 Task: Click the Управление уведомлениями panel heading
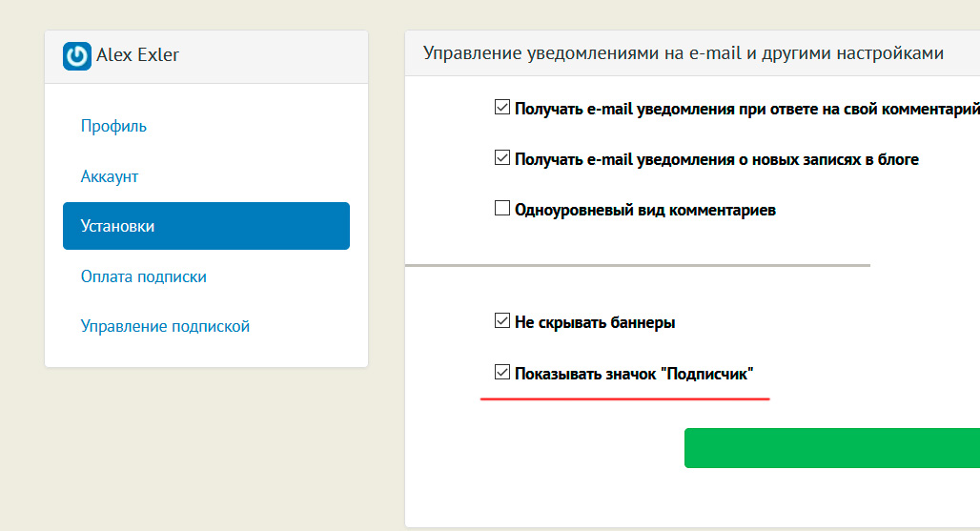click(683, 53)
